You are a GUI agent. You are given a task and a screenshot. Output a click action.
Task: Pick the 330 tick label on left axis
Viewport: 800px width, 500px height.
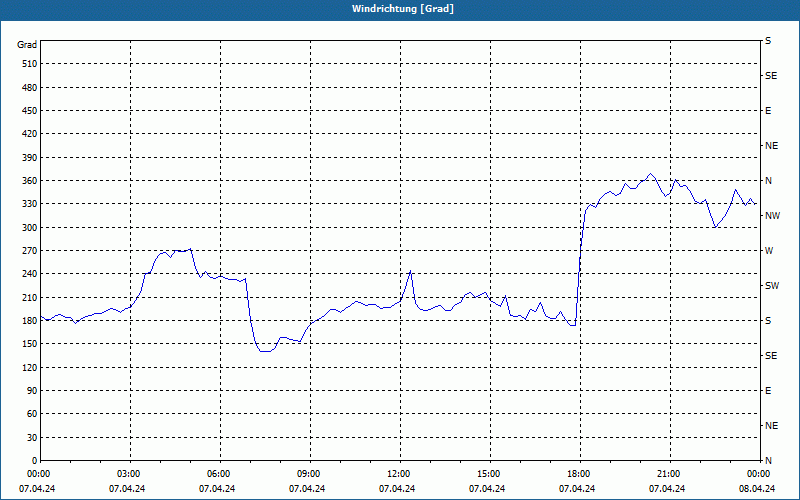pos(30,204)
